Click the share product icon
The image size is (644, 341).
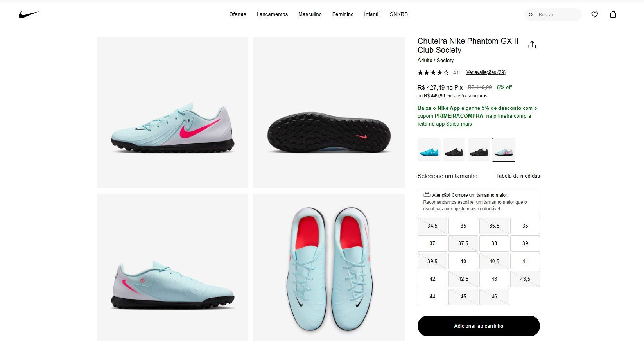(x=532, y=45)
